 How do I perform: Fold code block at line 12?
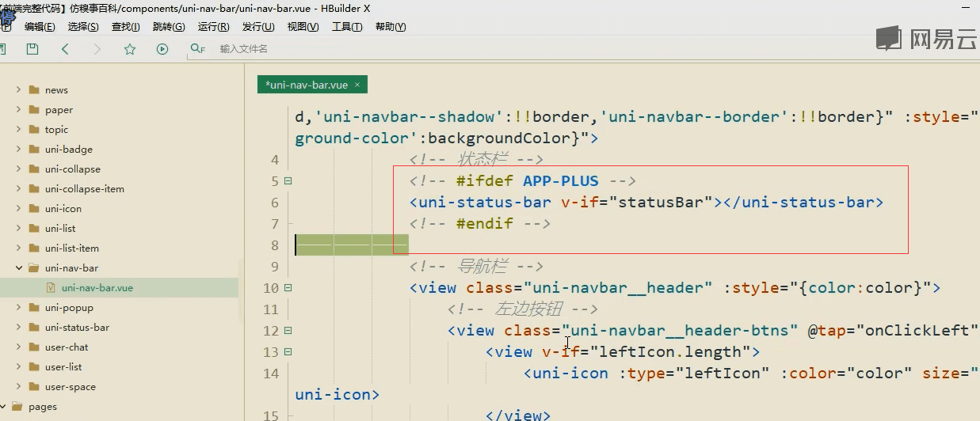[288, 331]
